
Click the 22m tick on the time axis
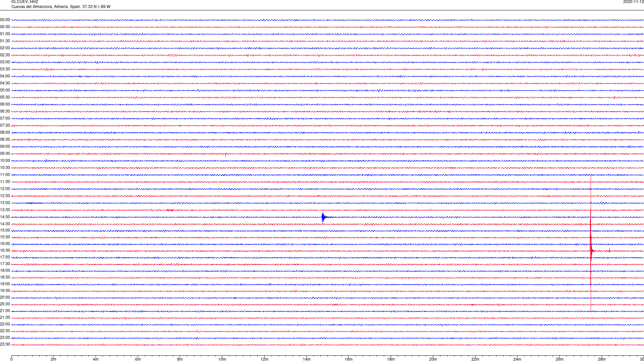click(x=475, y=359)
